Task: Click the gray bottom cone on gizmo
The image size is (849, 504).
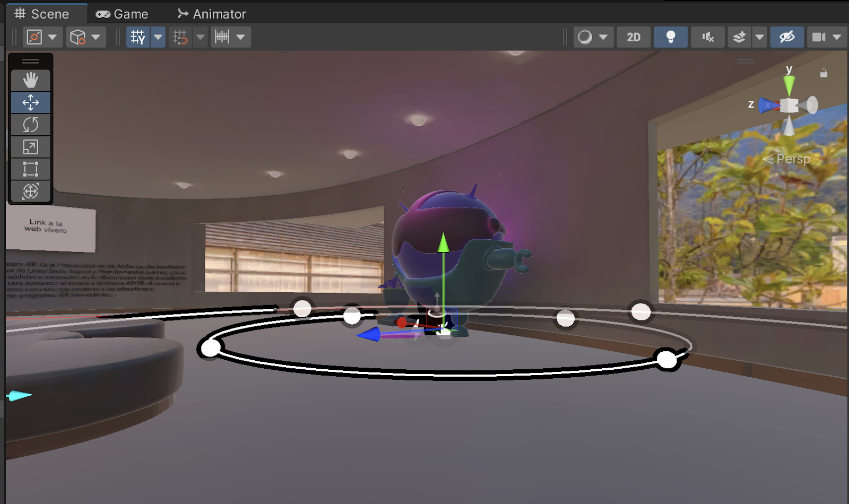Action: [x=789, y=126]
